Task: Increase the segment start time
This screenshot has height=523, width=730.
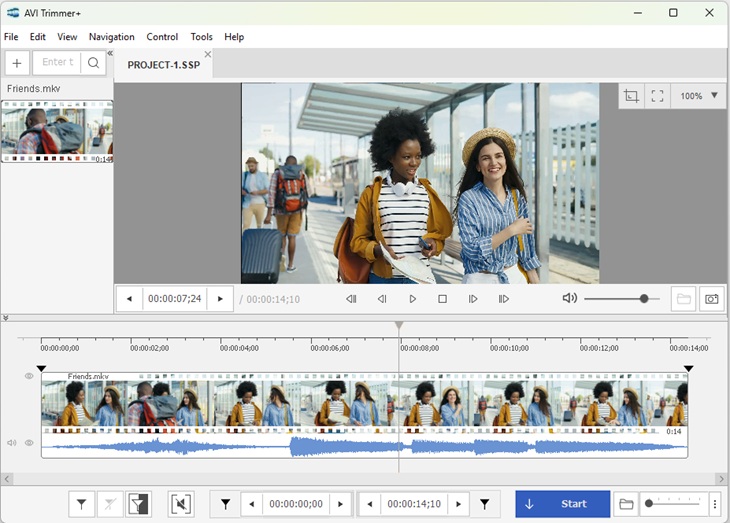Action: 340,504
